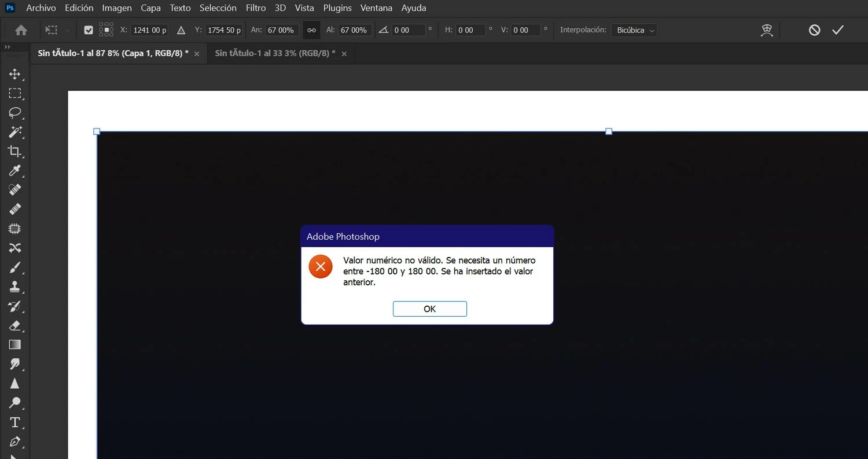
Task: Open the Ayuda menu
Action: 414,8
